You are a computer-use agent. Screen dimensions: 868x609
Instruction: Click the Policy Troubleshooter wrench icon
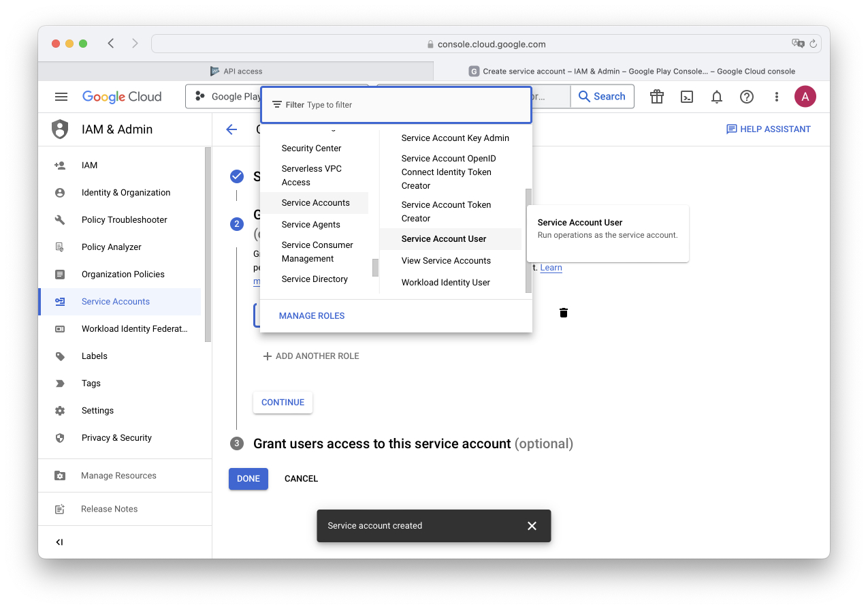(x=60, y=220)
